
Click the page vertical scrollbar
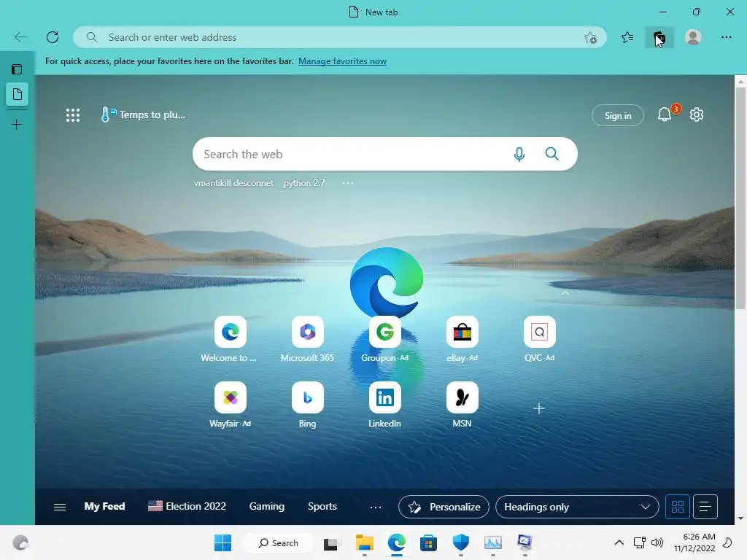click(x=740, y=198)
